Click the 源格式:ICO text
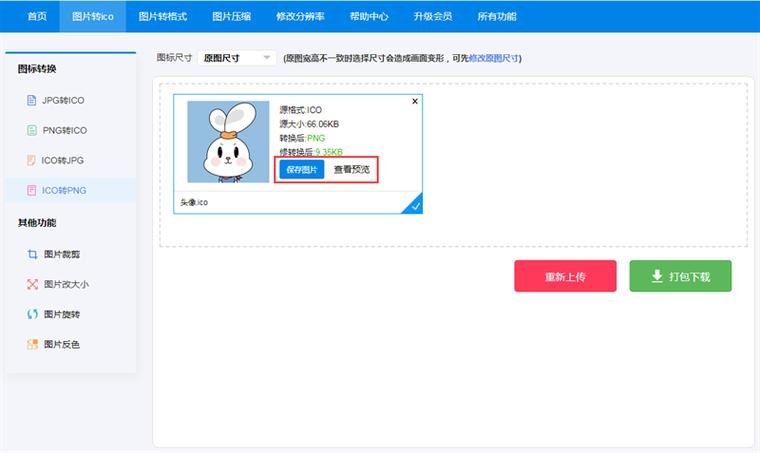 click(301, 110)
